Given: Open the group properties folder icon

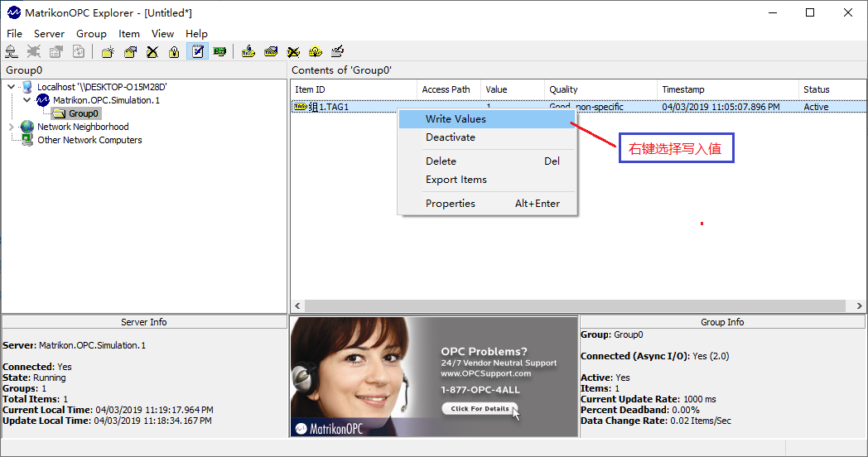Looking at the screenshot, I should 130,52.
